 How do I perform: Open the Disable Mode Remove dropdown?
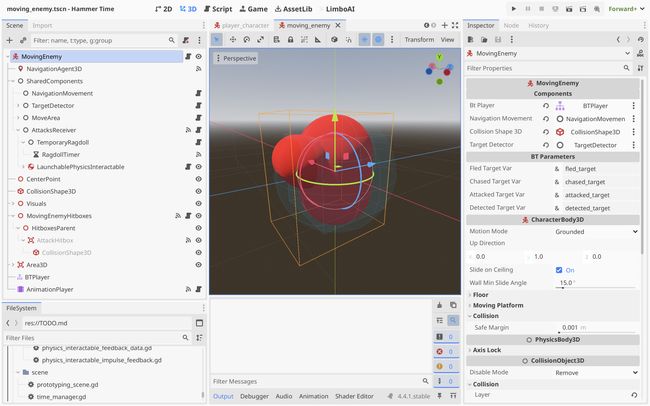596,373
